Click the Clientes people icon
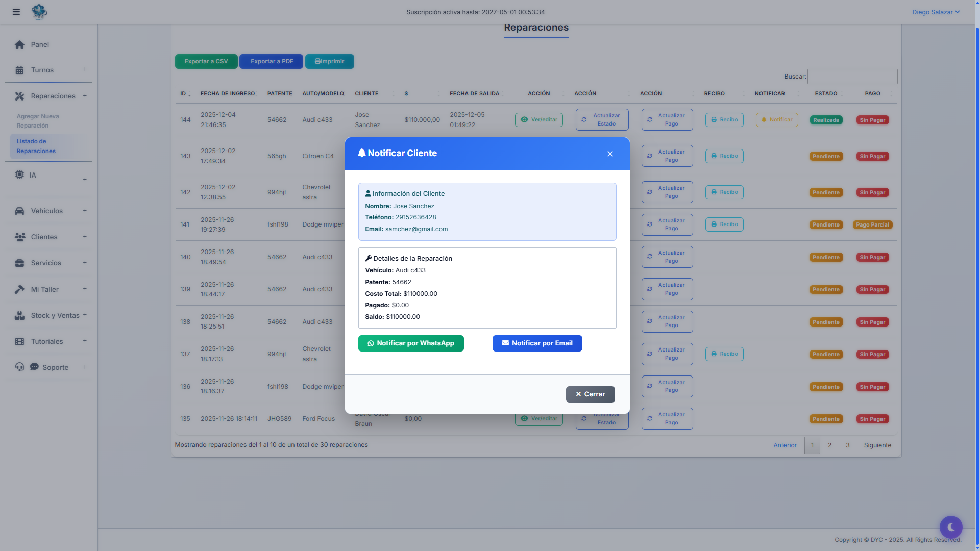The image size is (980, 551). 20,237
